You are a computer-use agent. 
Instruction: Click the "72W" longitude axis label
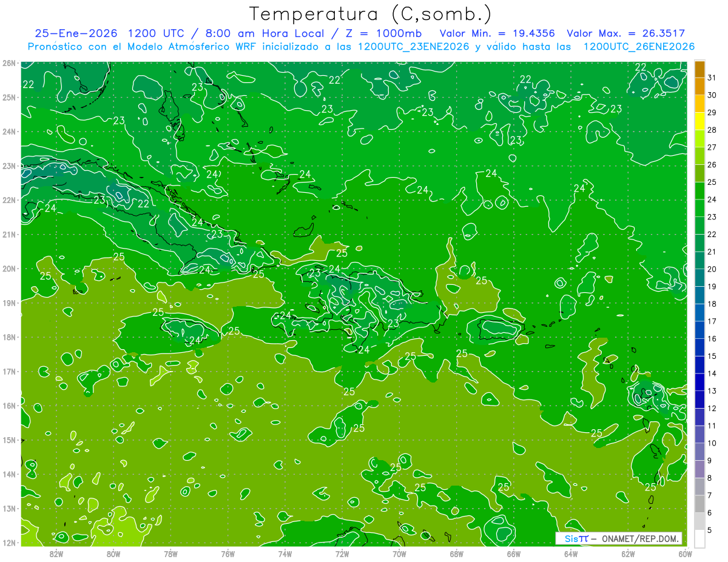click(342, 553)
